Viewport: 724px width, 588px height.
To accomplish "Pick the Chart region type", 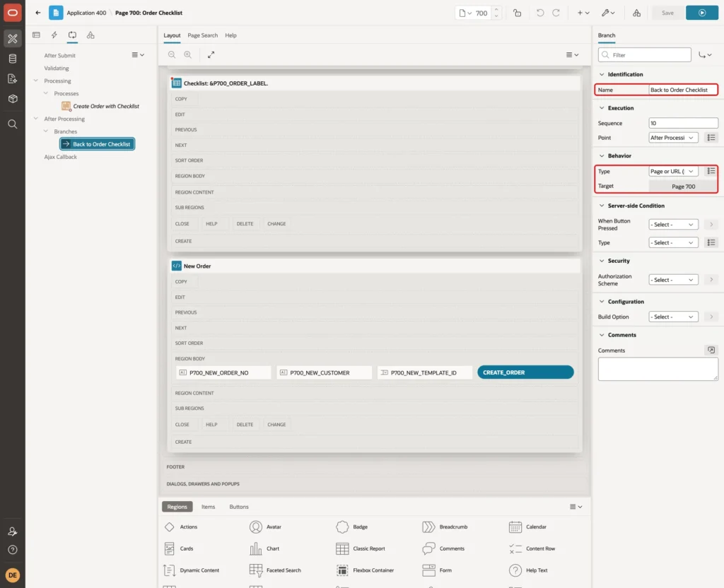I will coord(264,548).
